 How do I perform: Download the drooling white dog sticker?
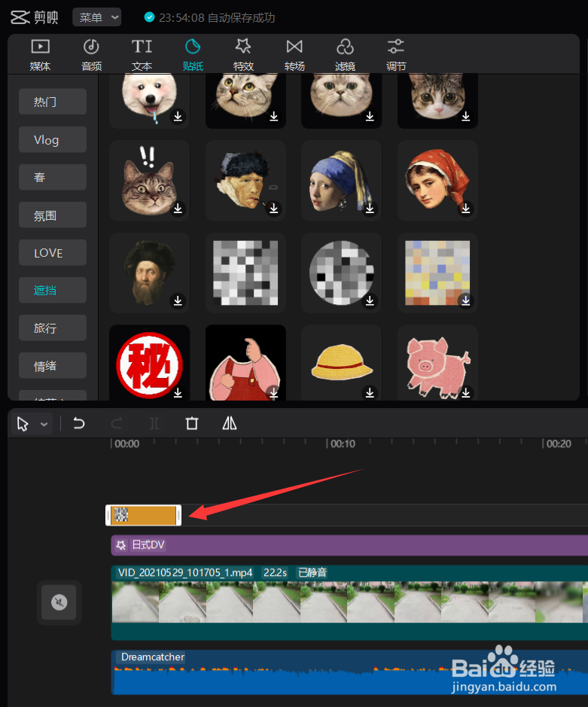(x=178, y=117)
